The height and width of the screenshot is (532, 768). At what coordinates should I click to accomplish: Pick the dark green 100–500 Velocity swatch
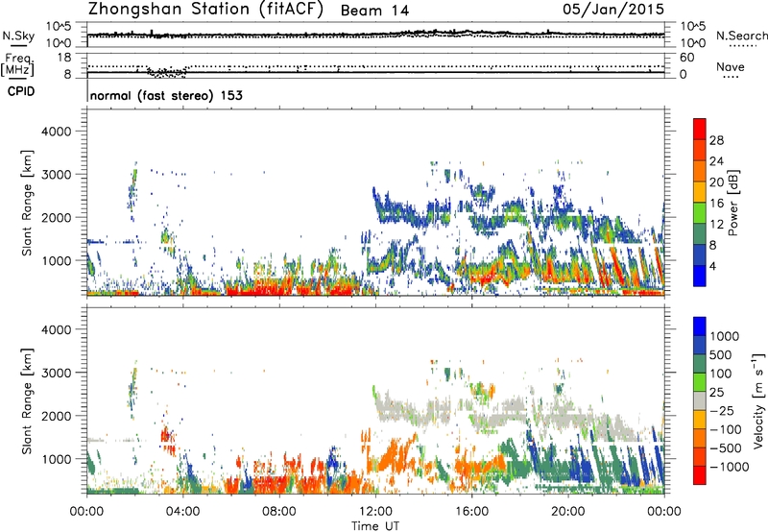click(x=700, y=364)
